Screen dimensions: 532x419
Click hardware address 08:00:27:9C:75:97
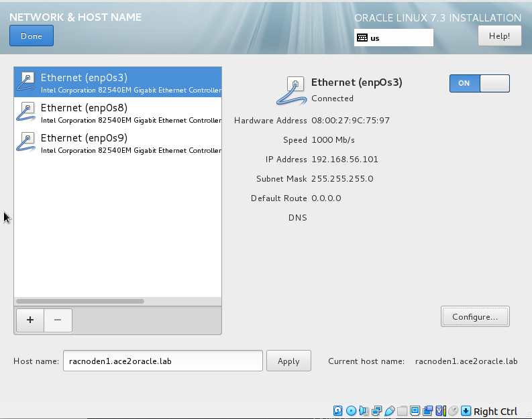(350, 121)
